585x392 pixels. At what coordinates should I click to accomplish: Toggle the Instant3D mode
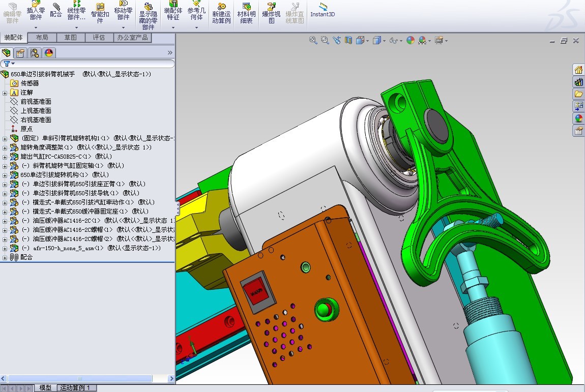[323, 11]
